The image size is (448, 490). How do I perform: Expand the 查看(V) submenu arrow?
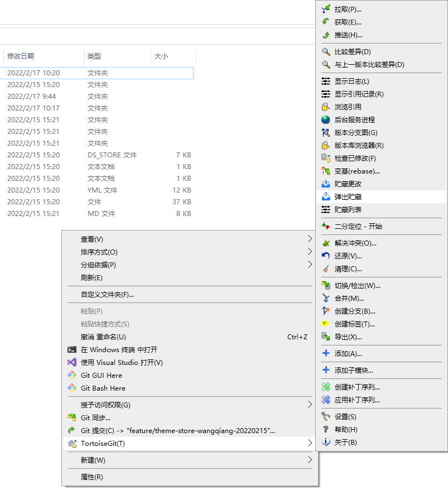click(310, 239)
